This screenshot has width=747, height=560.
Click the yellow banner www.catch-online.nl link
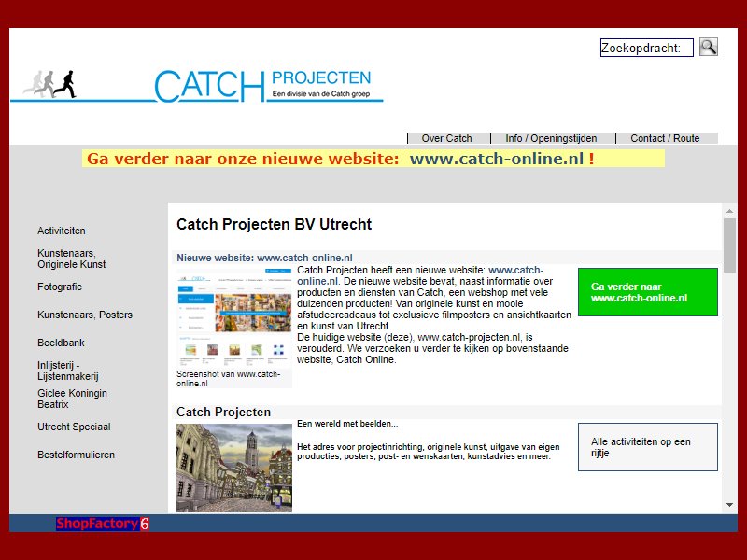(497, 159)
